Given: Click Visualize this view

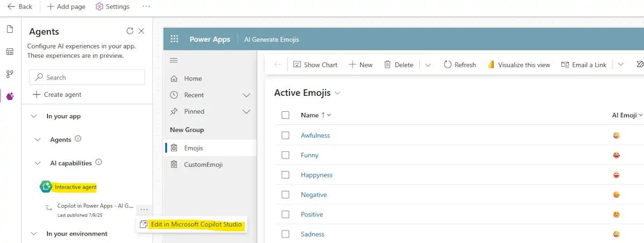Looking at the screenshot, I should tap(518, 65).
